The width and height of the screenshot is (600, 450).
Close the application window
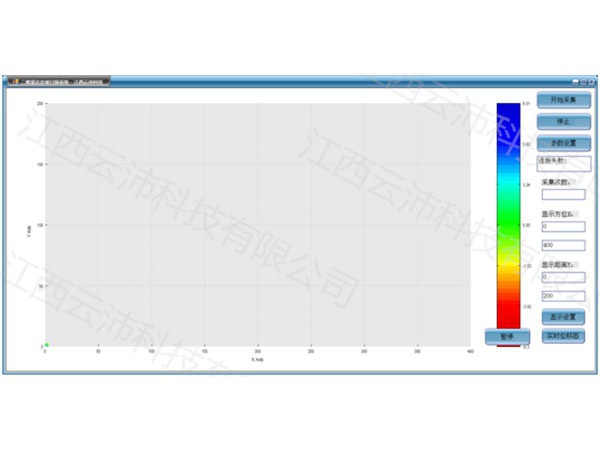[592, 81]
